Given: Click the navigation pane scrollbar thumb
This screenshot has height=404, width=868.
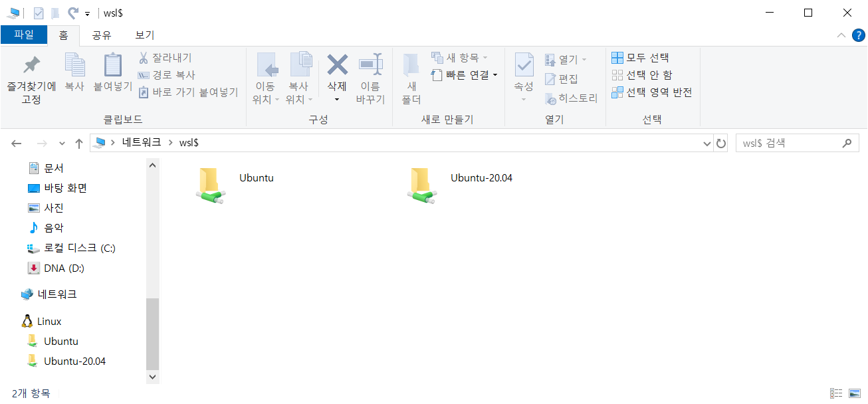Looking at the screenshot, I should (153, 334).
